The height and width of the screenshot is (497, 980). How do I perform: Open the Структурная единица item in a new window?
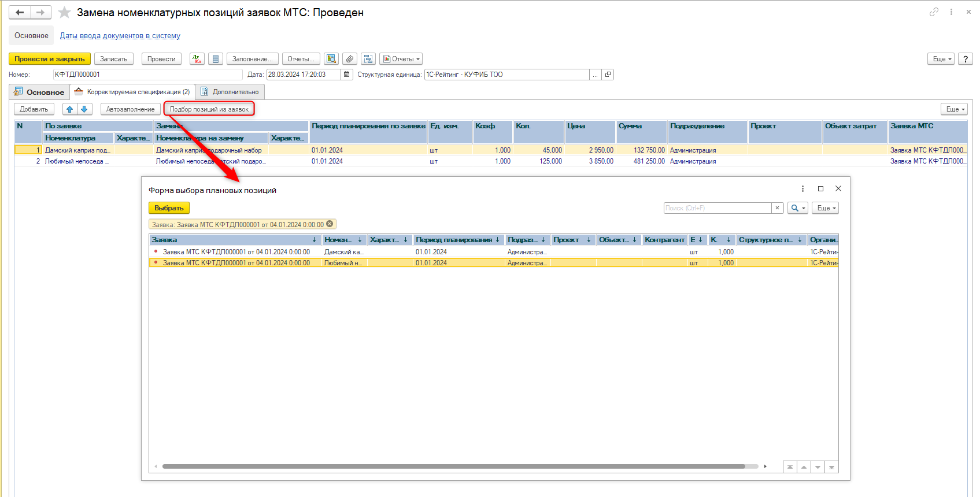pos(608,75)
